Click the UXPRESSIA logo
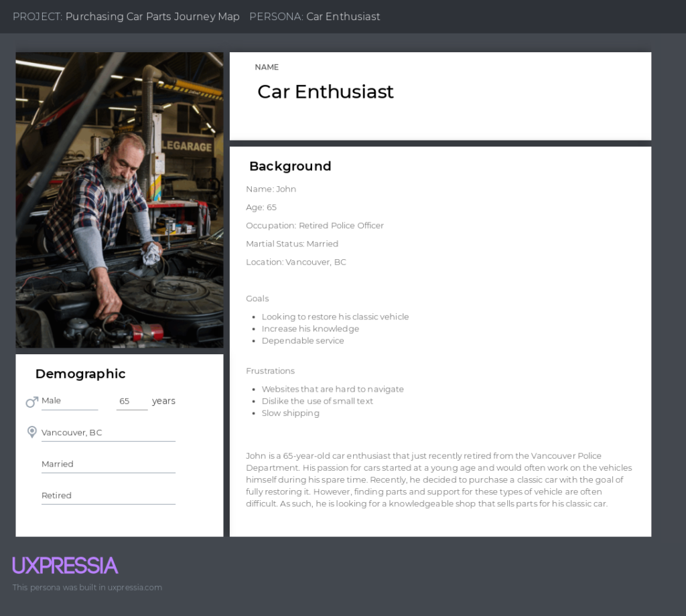 tap(64, 566)
